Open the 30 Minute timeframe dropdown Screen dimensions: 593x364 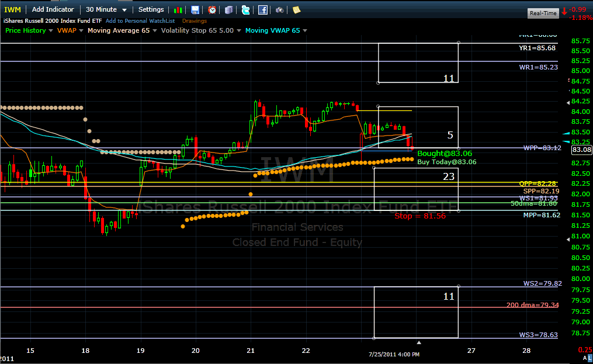coord(106,9)
